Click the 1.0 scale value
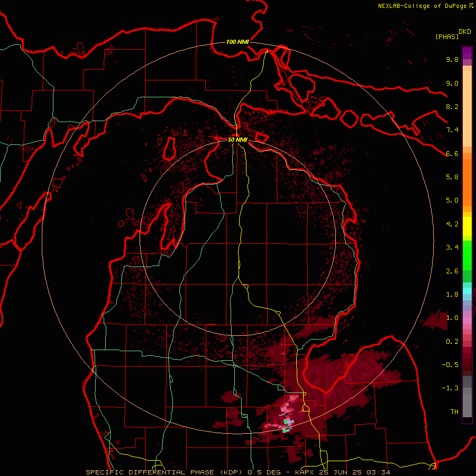The image size is (476, 476). coord(452,318)
